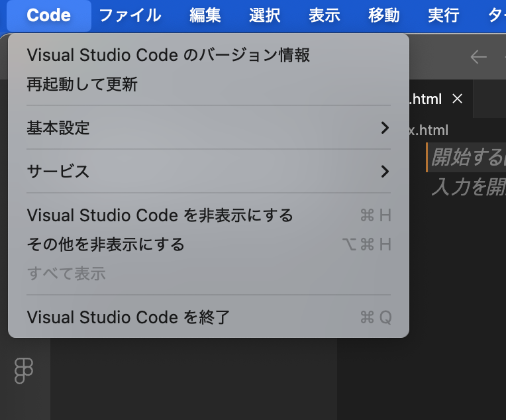506x420 pixels.
Task: Close the open .html editor tab
Action: click(457, 99)
